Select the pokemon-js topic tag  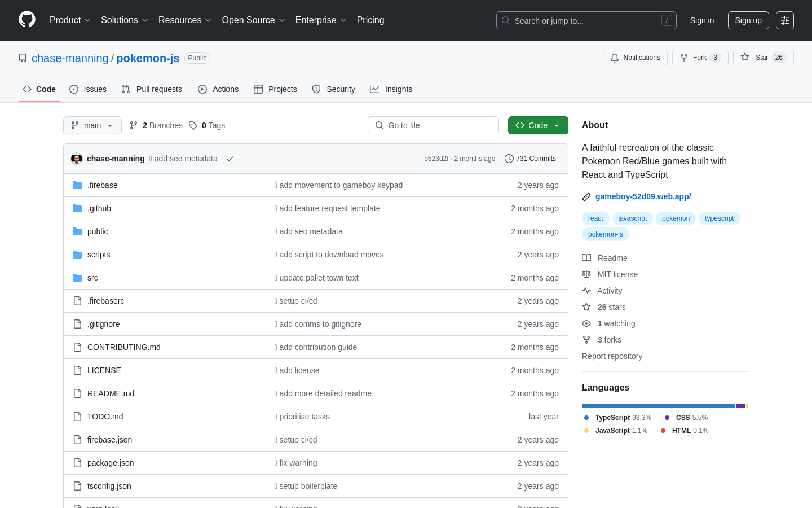tap(605, 234)
